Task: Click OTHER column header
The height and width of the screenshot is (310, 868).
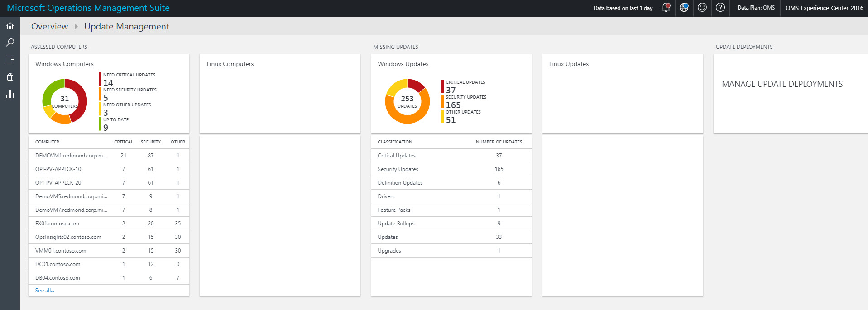Action: pyautogui.click(x=178, y=142)
